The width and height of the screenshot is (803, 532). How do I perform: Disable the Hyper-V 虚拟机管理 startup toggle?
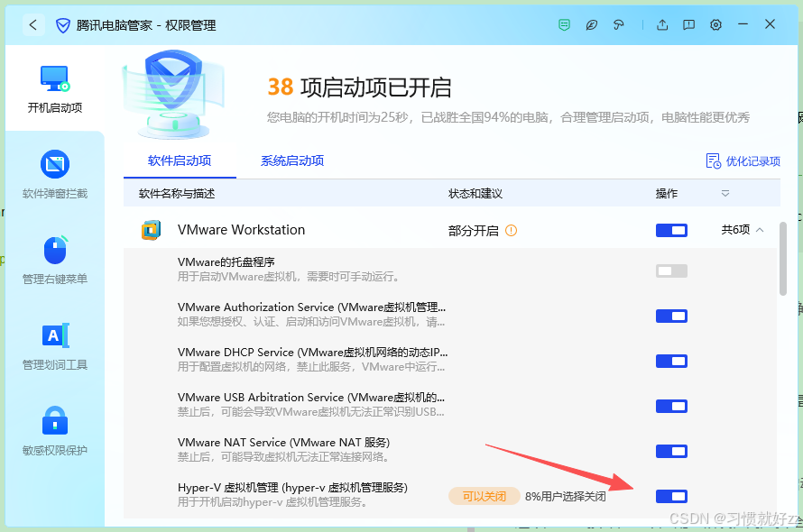pos(671,496)
